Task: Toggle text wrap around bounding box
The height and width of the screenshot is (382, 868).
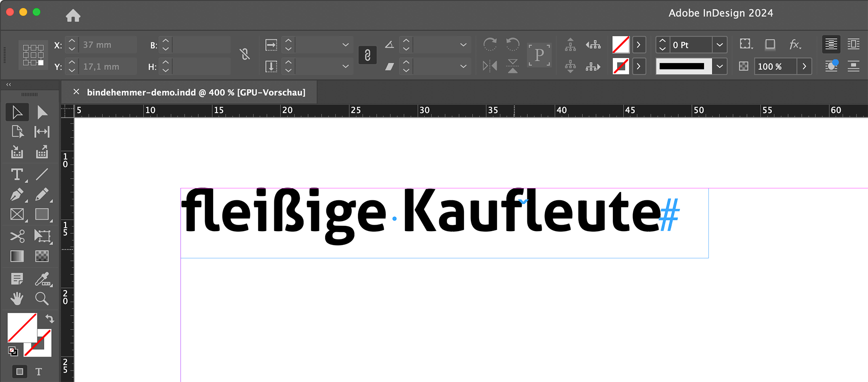Action: click(x=853, y=44)
